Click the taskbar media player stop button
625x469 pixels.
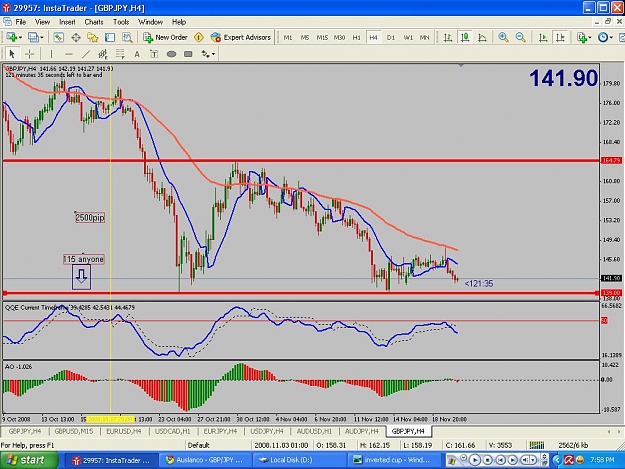(x=487, y=460)
